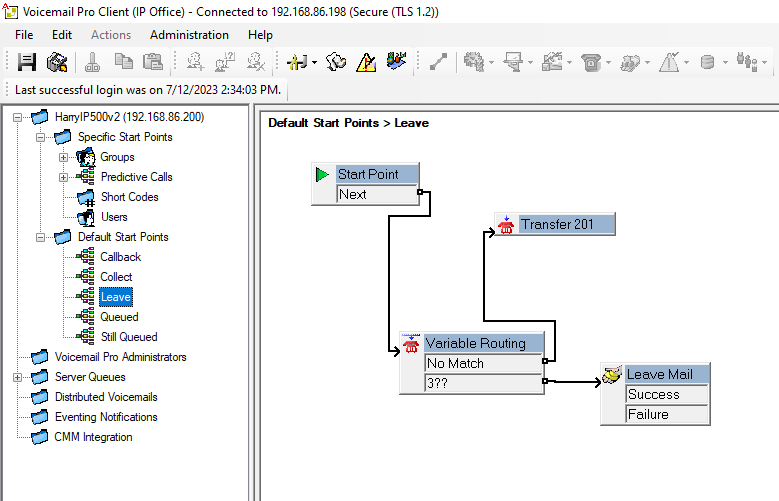
Task: Open the Configuration Actions toolbar icon
Action: [x=552, y=62]
